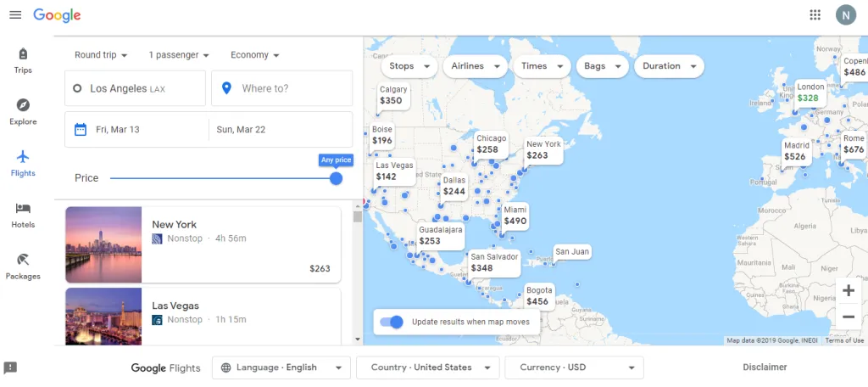Open the map Terms of Use link
Image resolution: width=868 pixels, height=387 pixels.
844,340
